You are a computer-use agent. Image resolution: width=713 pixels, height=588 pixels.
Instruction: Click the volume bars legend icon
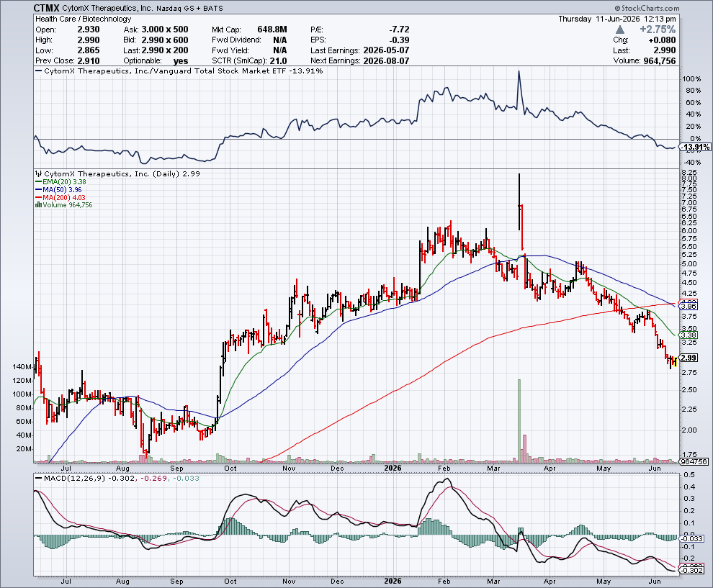tap(38, 205)
